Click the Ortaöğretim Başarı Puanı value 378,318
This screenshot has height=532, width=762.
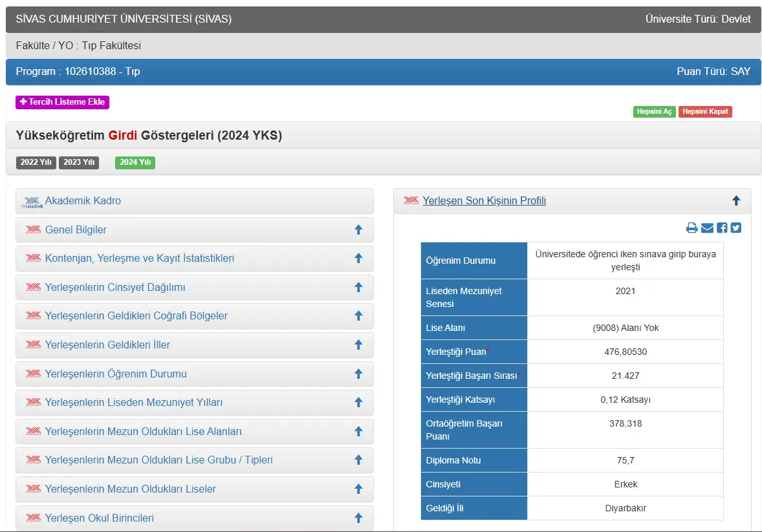click(x=626, y=423)
